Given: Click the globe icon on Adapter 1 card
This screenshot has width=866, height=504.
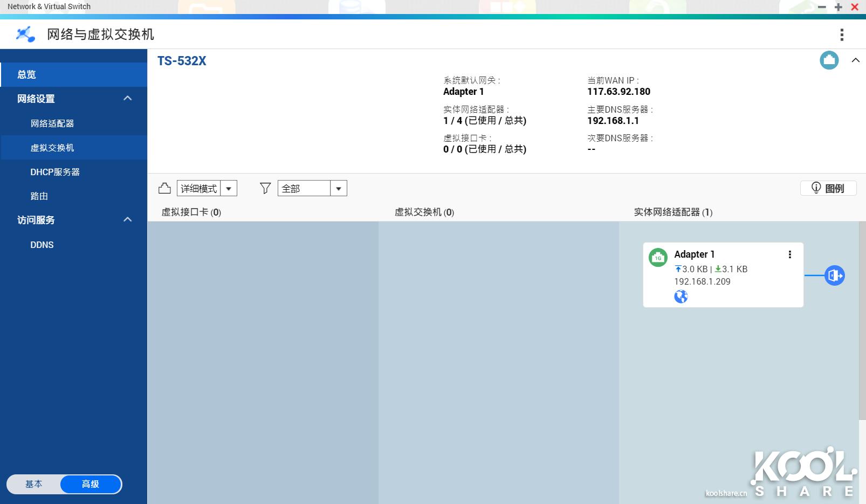Looking at the screenshot, I should (x=681, y=296).
